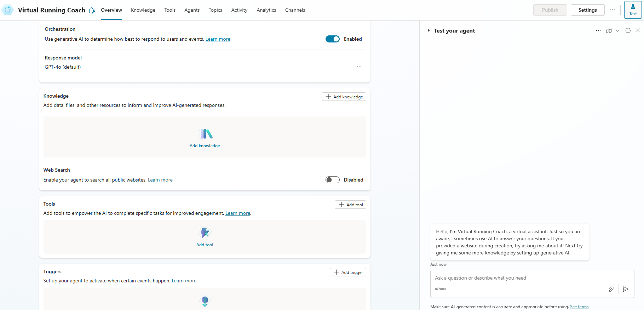Image resolution: width=644 pixels, height=310 pixels.
Task: Click the Settings button
Action: click(587, 10)
